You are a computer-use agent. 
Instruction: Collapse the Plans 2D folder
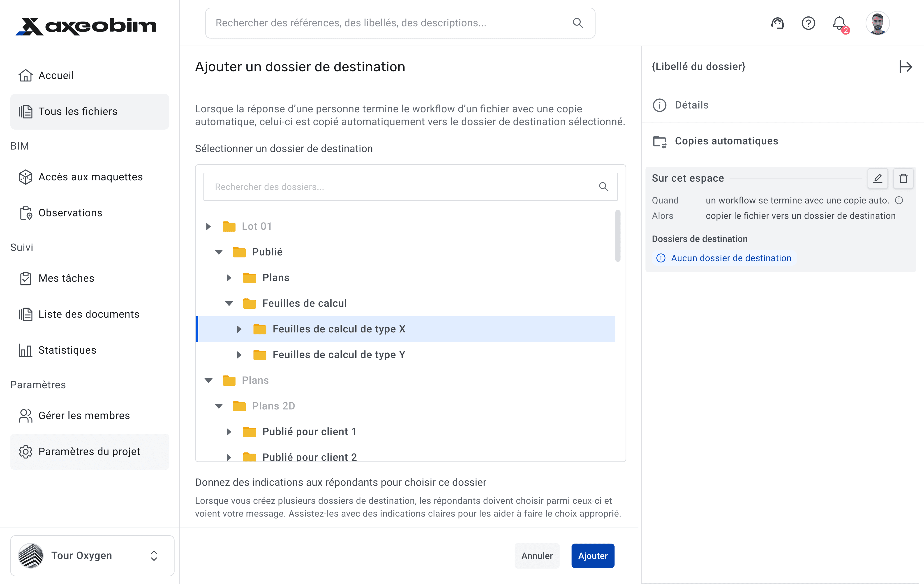219,406
